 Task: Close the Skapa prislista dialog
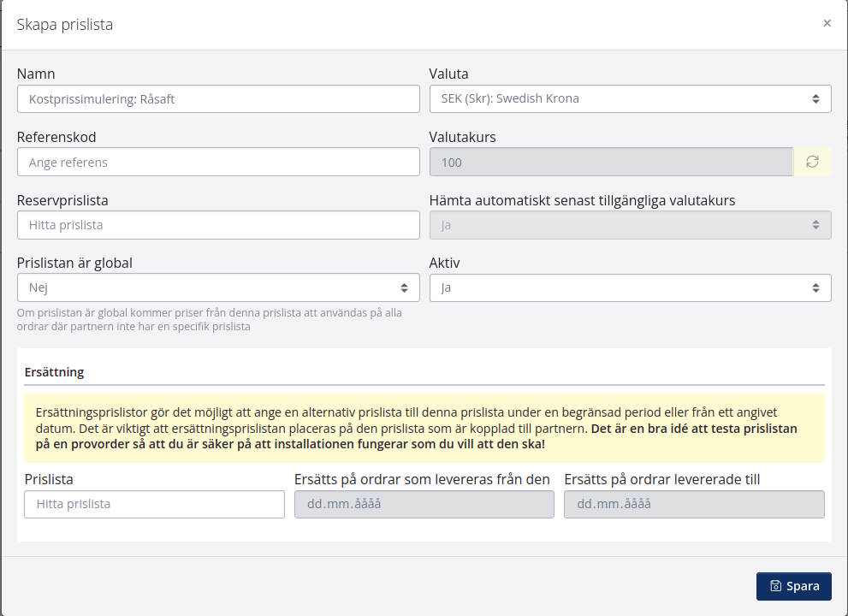click(827, 23)
